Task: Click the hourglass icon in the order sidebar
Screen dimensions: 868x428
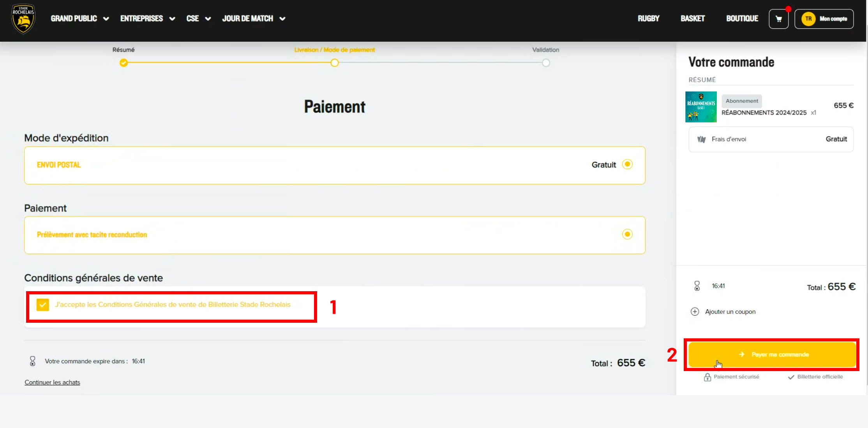Action: click(697, 286)
